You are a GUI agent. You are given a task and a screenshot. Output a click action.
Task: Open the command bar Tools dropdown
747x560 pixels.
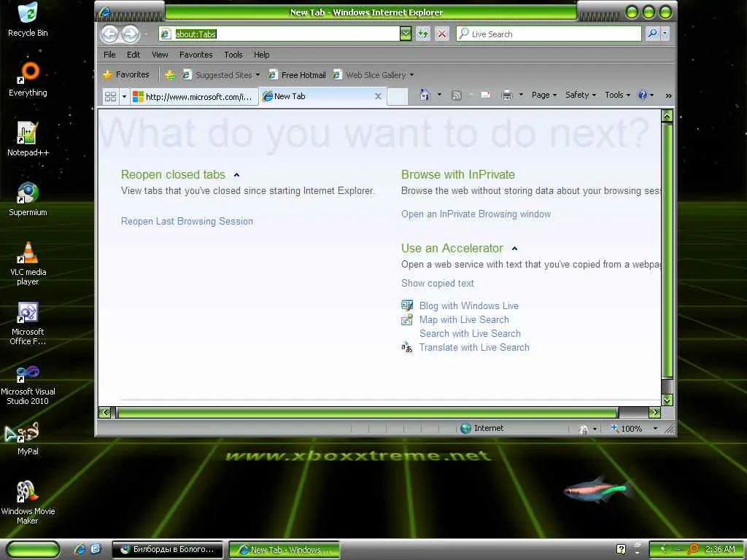pos(617,96)
